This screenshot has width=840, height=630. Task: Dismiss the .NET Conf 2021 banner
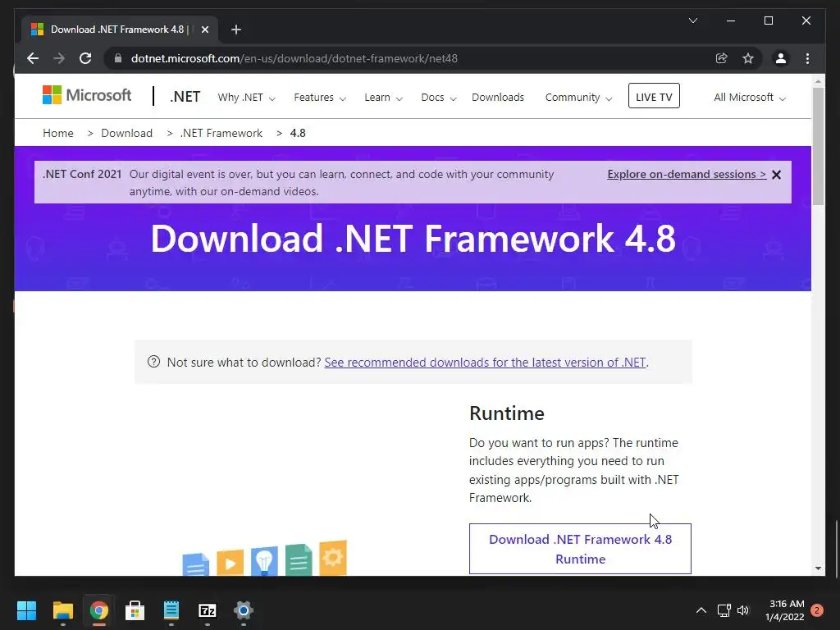tap(776, 175)
